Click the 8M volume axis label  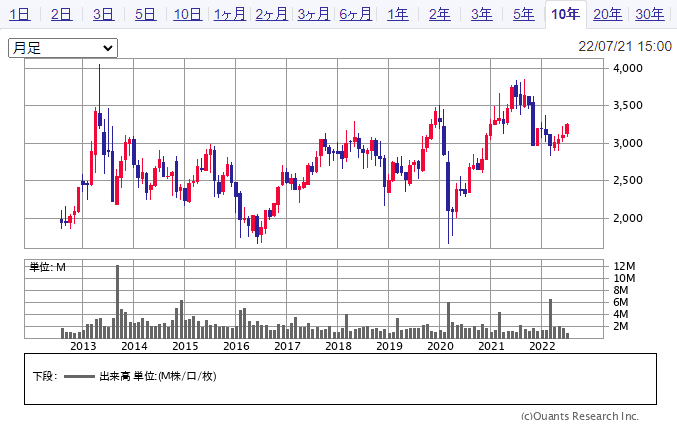coord(621,290)
